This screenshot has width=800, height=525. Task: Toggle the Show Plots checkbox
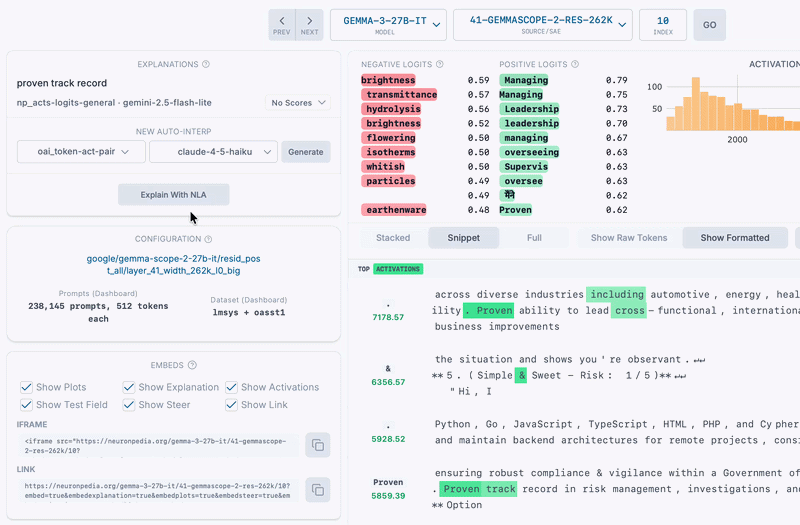pos(27,387)
